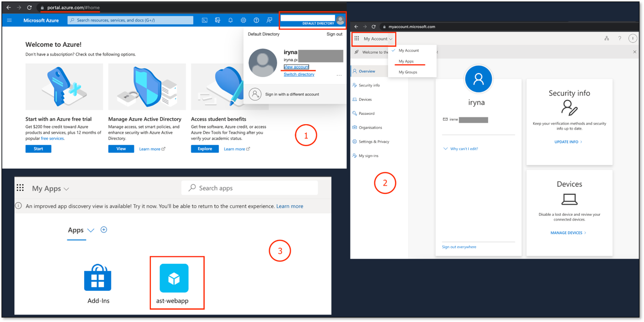The image size is (644, 322).
Task: Expand the Apps collection chevron
Action: [91, 230]
